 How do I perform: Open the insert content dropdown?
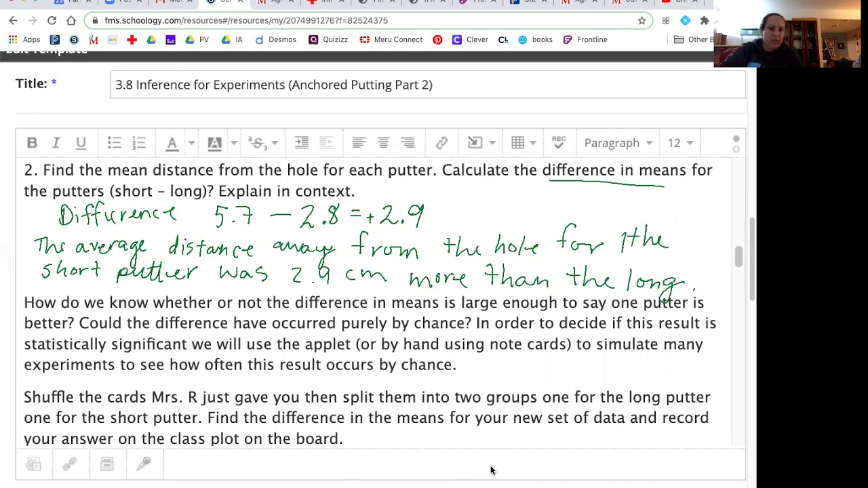(481, 143)
